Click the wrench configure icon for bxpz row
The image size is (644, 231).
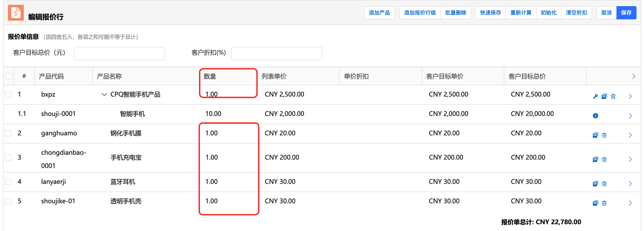595,96
